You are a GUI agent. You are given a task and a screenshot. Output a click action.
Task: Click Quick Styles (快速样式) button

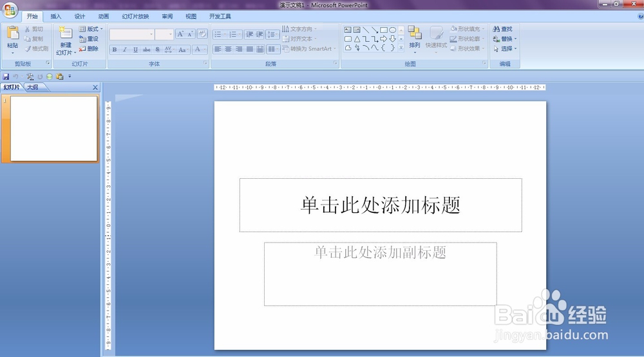pos(436,39)
